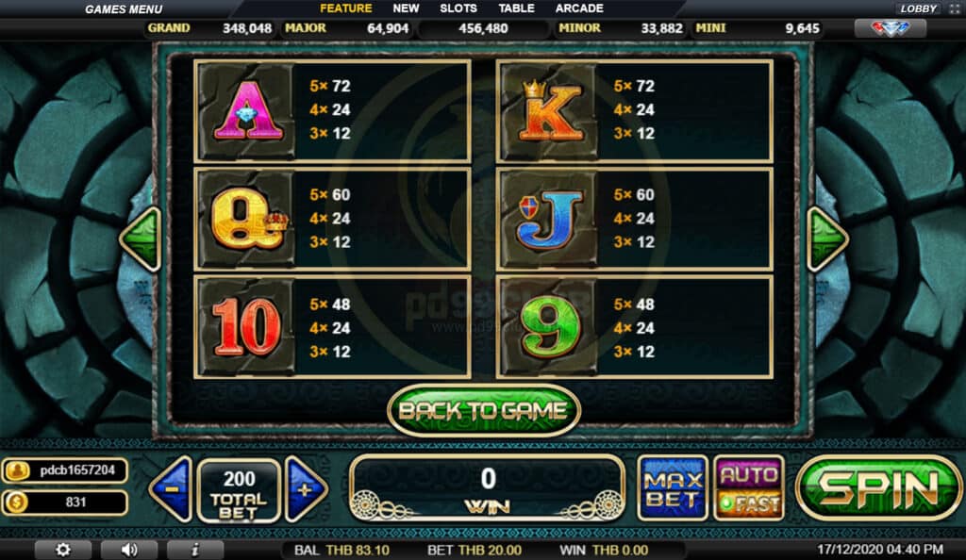Toggle AUTO spin mode
966x560 pixels.
[x=748, y=474]
